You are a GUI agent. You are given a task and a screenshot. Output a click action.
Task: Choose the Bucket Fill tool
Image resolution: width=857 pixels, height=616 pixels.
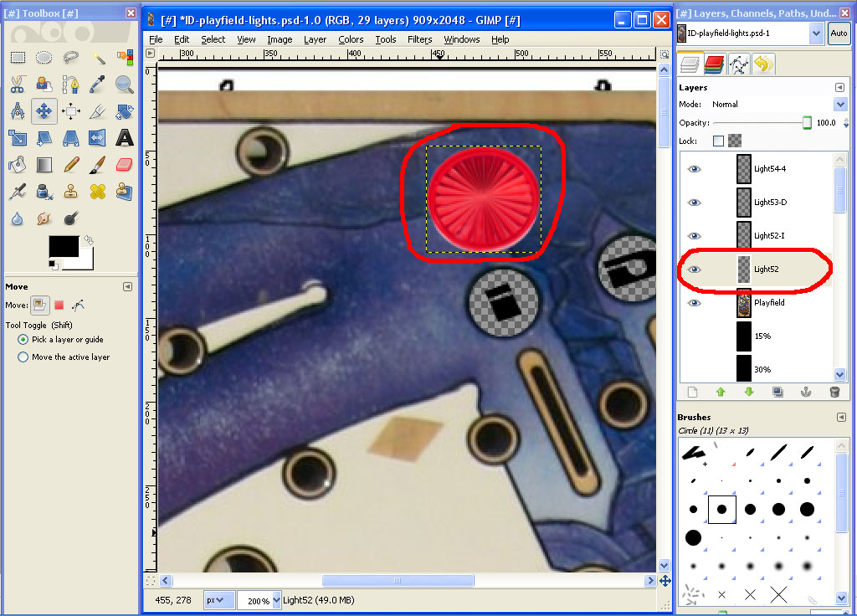coord(18,165)
